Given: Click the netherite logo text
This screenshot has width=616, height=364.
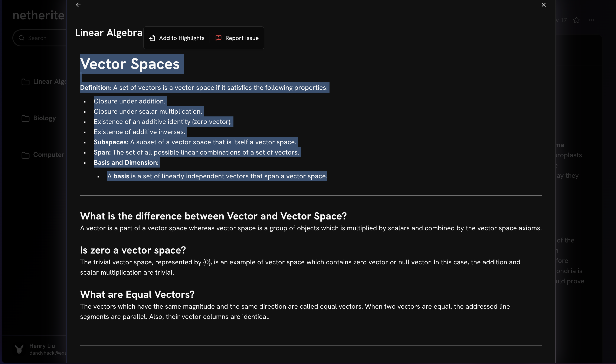Looking at the screenshot, I should [39, 15].
